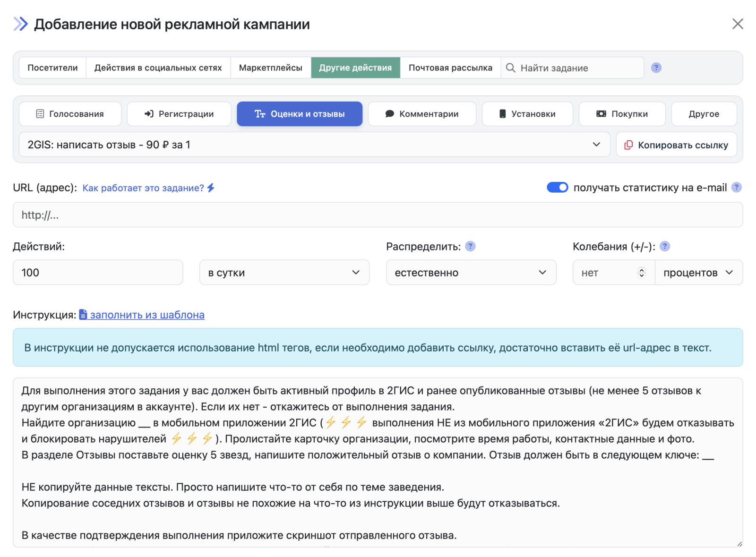The height and width of the screenshot is (557, 756).
Task: Click the help icon beside search field
Action: tap(656, 68)
